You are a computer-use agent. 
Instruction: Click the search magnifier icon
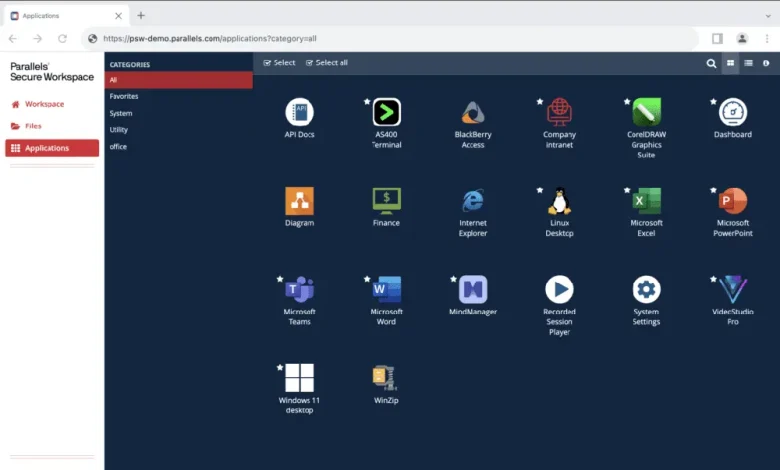[711, 63]
